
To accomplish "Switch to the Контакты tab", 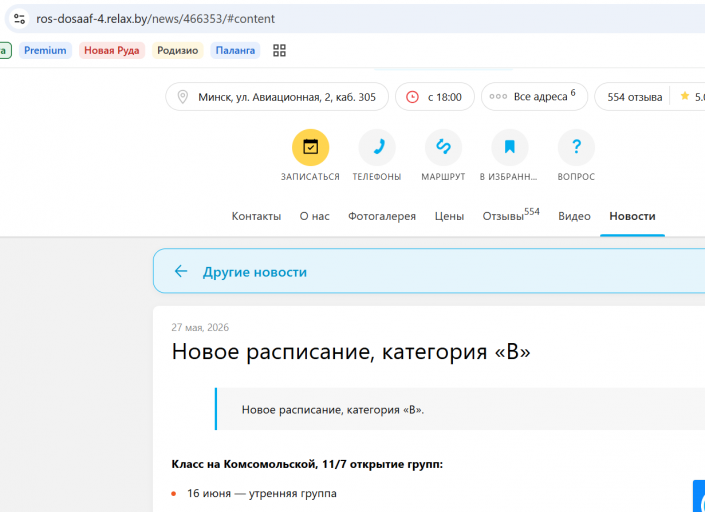I will click(x=256, y=216).
